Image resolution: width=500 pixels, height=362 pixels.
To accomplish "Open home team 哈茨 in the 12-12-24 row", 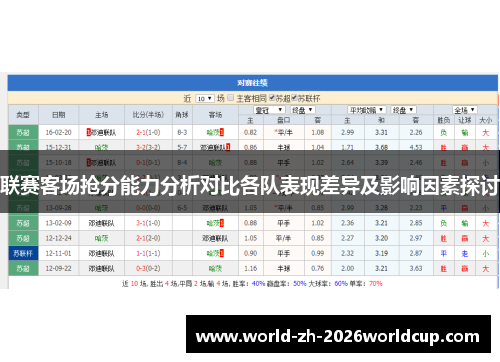I will (x=102, y=238).
